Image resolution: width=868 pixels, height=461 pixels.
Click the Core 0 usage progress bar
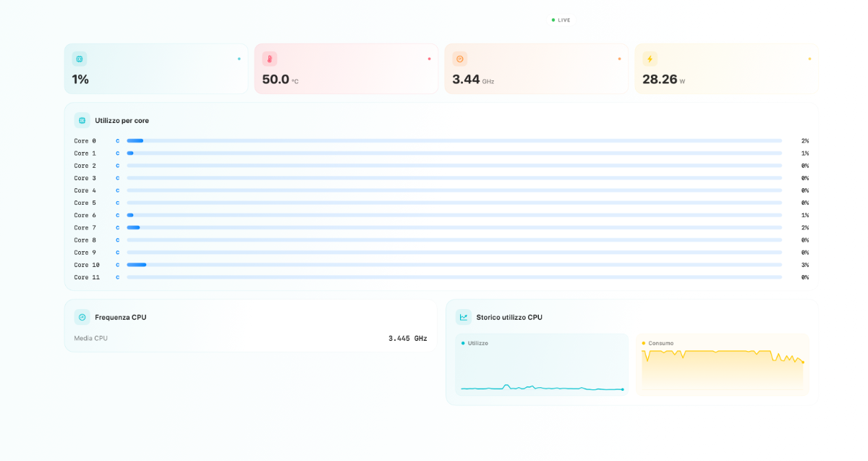tap(454, 140)
